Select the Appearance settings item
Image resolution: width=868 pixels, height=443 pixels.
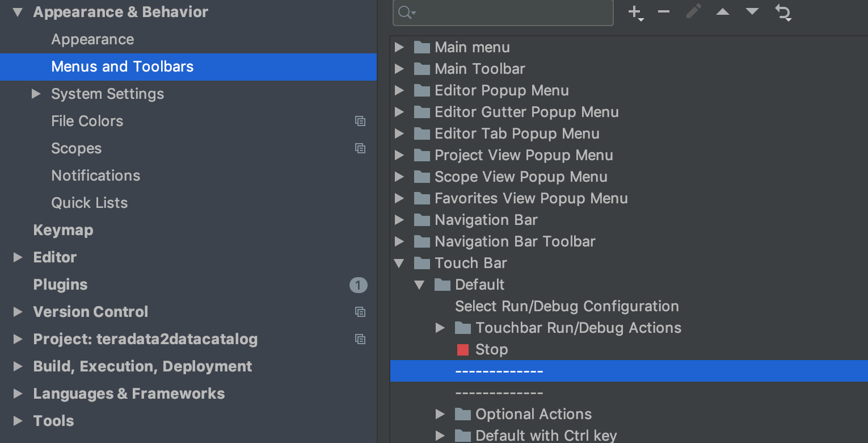click(92, 39)
